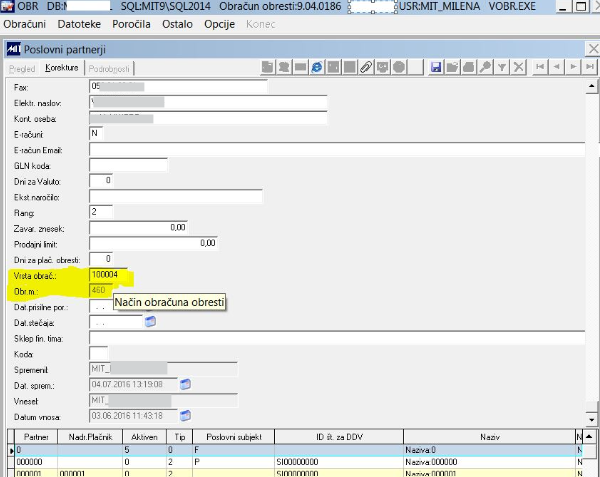Click the search magnifier toolbar icon

(485, 67)
